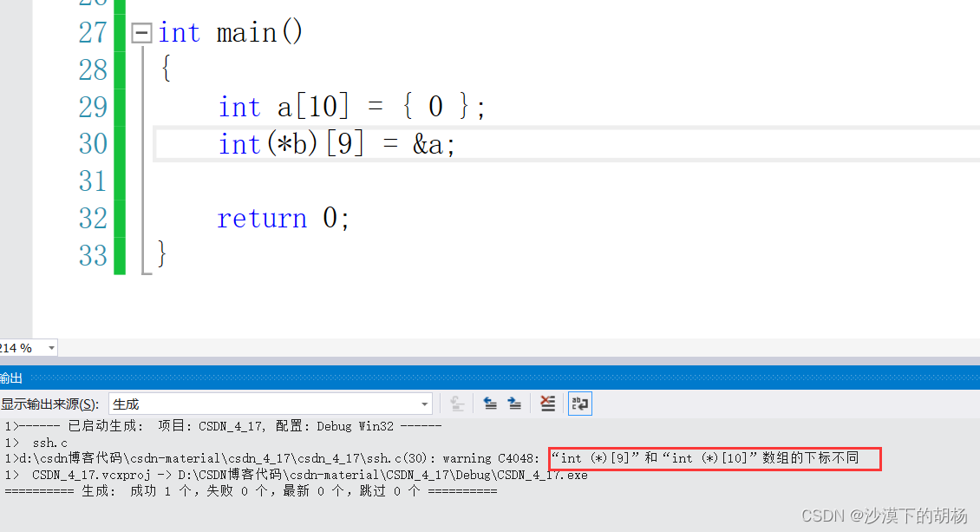Viewport: 980px width, 532px height.
Task: Click the 'main()' function name
Action: tap(259, 32)
